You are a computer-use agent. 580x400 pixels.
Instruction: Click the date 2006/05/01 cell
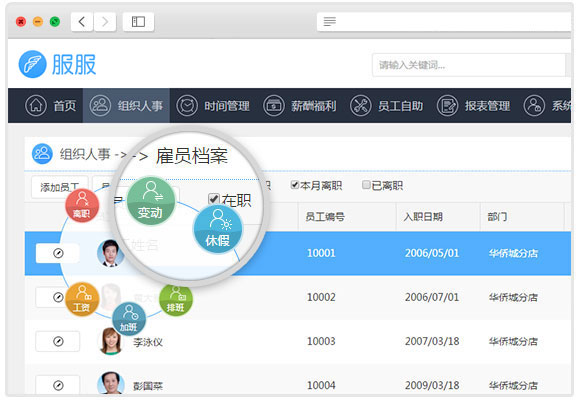click(432, 253)
